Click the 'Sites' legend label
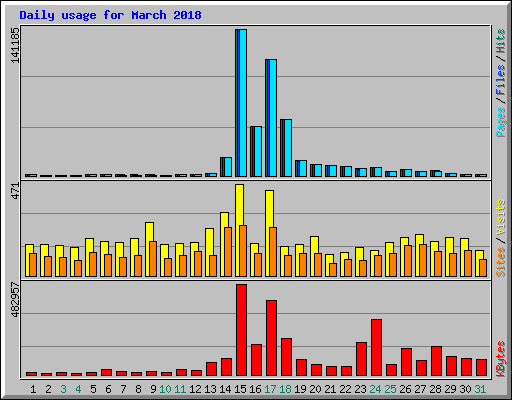 [x=500, y=262]
